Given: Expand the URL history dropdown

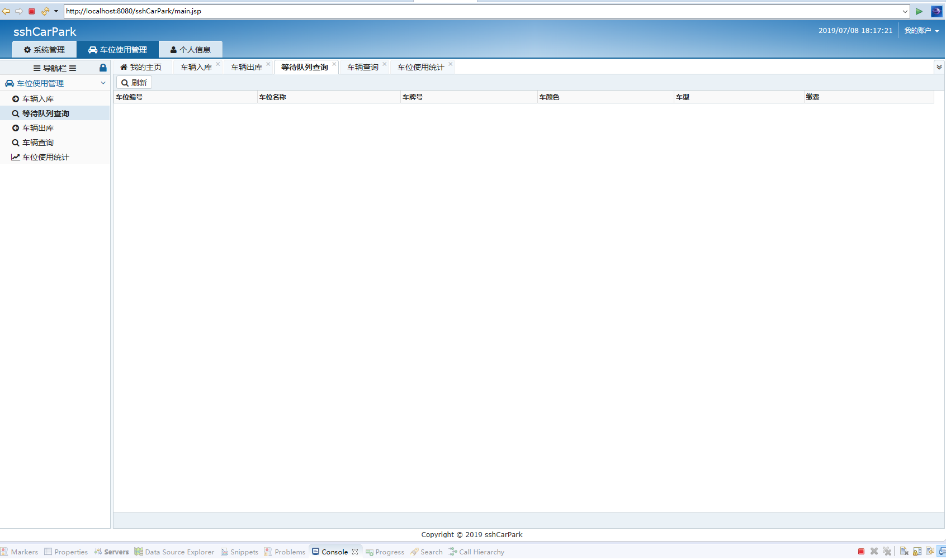Looking at the screenshot, I should (905, 11).
